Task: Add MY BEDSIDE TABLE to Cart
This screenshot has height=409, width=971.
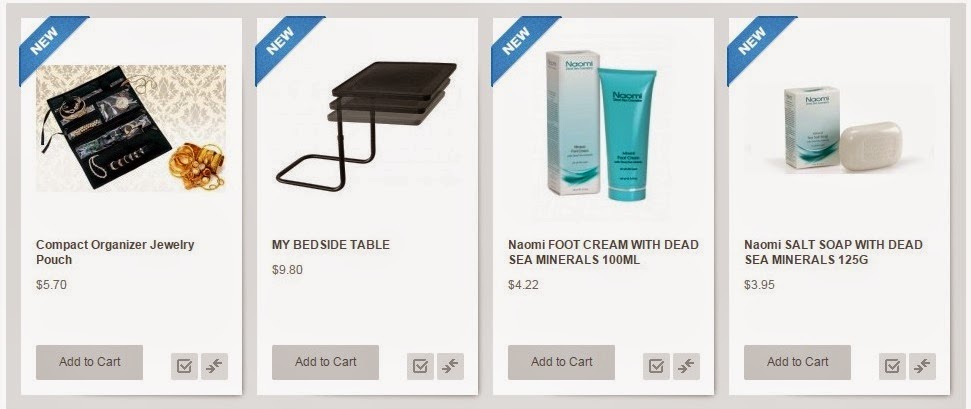Action: point(326,363)
